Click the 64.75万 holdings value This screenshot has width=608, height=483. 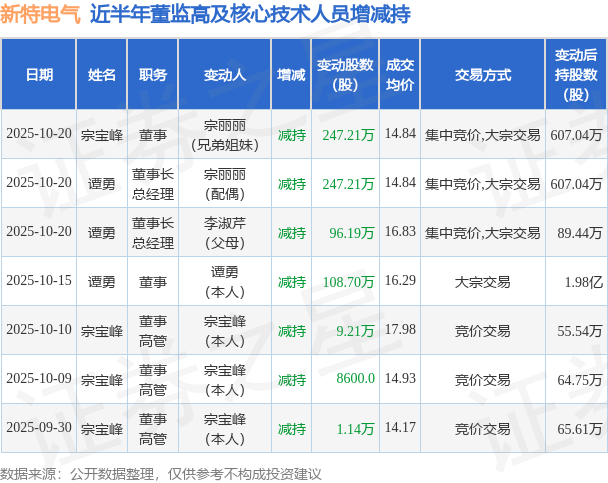point(580,380)
